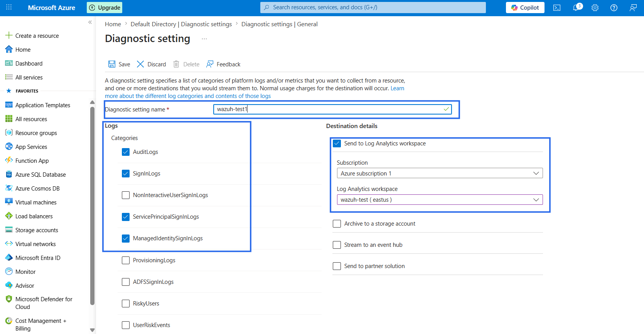Click the Diagnostic setting name field
Image resolution: width=644 pixels, height=334 pixels.
[x=332, y=109]
